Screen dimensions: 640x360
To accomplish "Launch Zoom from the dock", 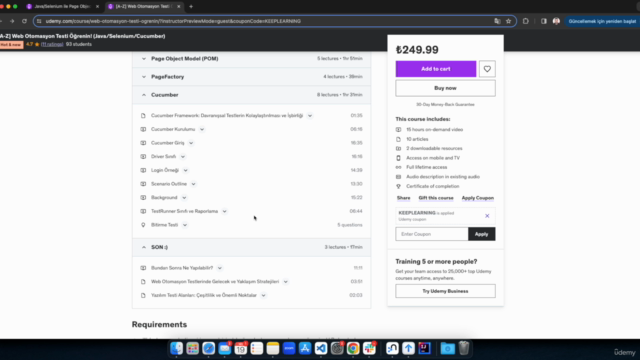I will pyautogui.click(x=289, y=348).
